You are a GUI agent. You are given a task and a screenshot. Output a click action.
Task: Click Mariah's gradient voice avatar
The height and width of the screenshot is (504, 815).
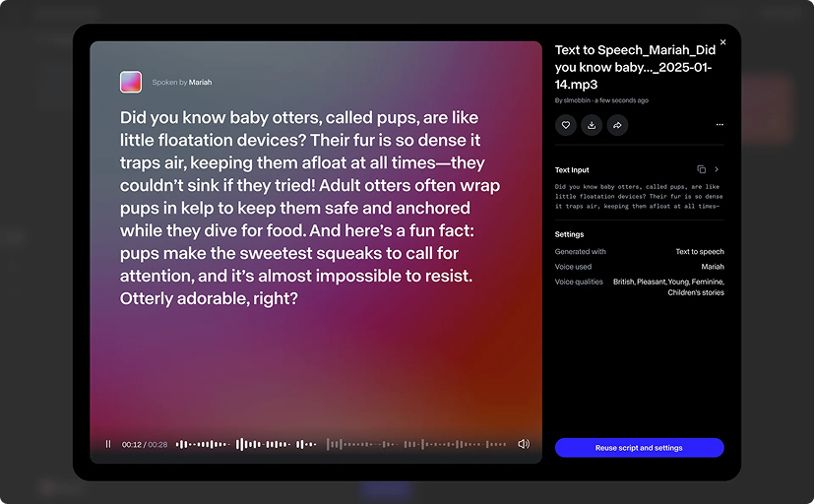pyautogui.click(x=131, y=82)
